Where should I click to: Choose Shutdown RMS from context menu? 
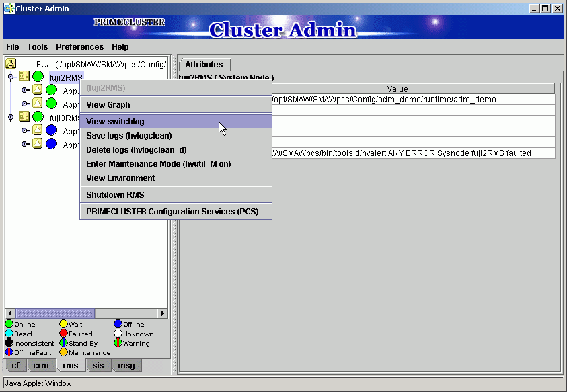(176, 194)
